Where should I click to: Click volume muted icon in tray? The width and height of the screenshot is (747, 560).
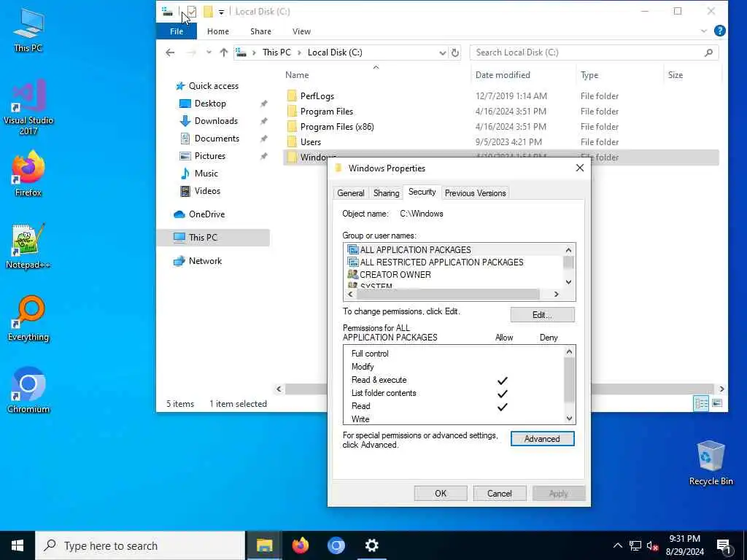[653, 546]
